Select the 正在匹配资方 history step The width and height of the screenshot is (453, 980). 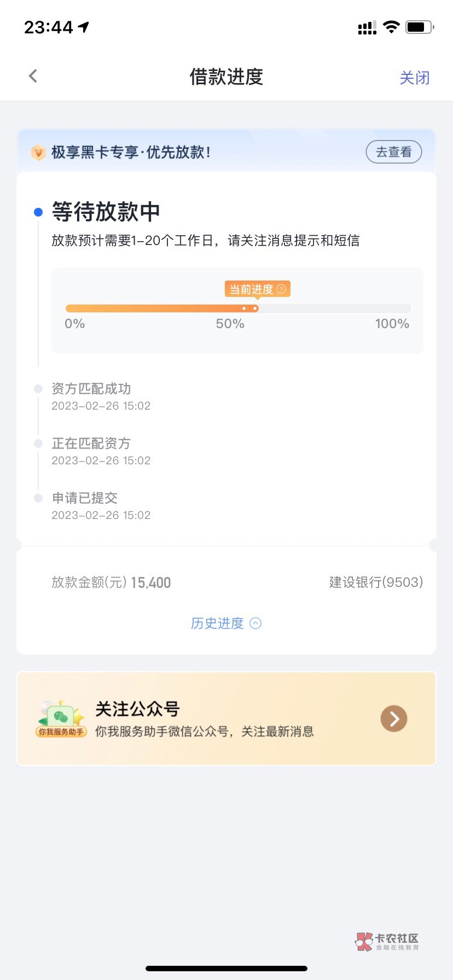91,444
